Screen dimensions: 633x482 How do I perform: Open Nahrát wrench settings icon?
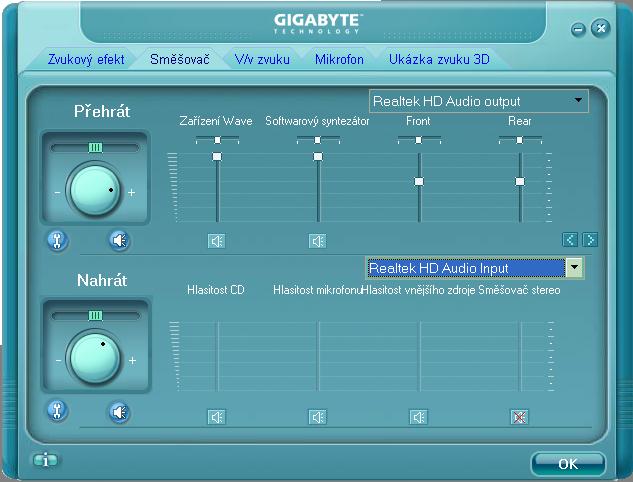pyautogui.click(x=57, y=411)
